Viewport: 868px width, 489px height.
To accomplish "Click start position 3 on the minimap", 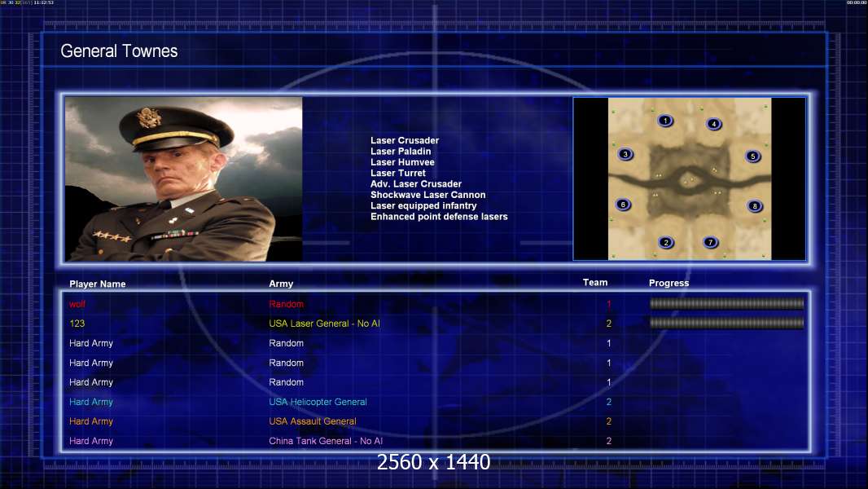I will [625, 154].
